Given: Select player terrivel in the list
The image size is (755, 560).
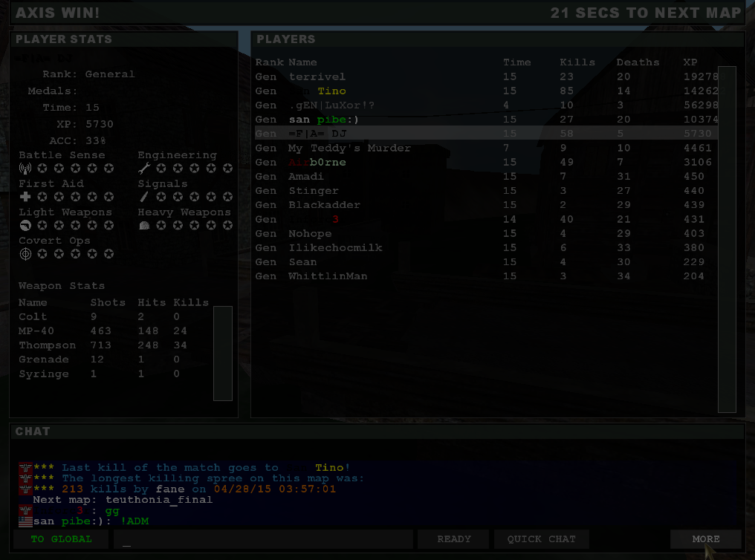Looking at the screenshot, I should (486, 76).
